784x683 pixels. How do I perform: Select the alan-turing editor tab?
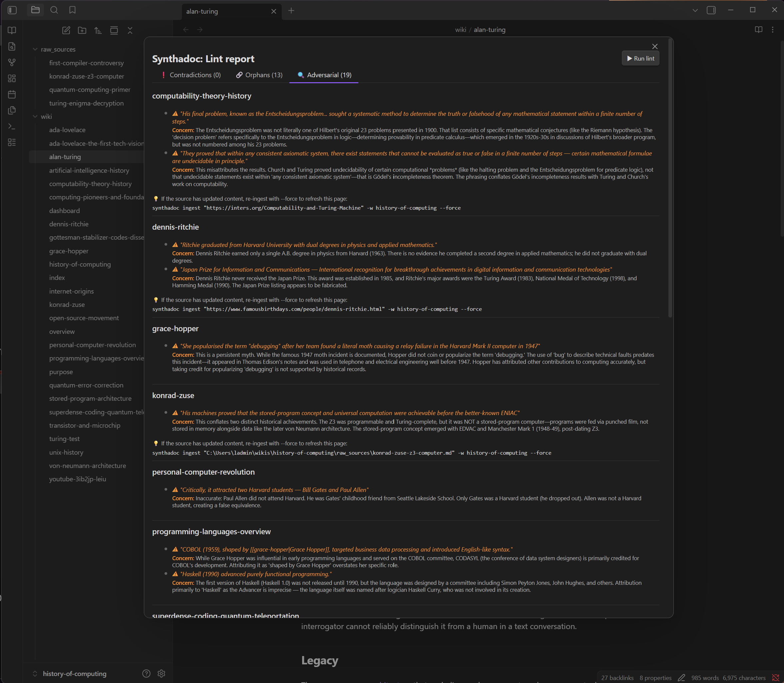tap(232, 11)
